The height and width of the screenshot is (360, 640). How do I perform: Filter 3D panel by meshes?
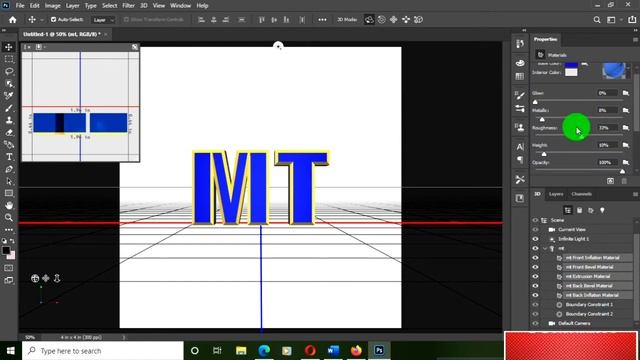coord(579,210)
